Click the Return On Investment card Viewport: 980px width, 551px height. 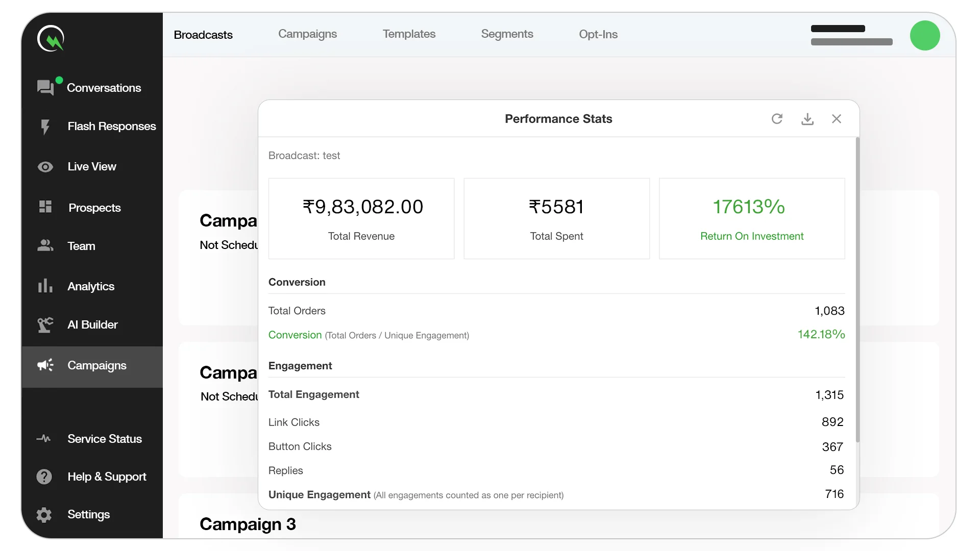coord(751,218)
